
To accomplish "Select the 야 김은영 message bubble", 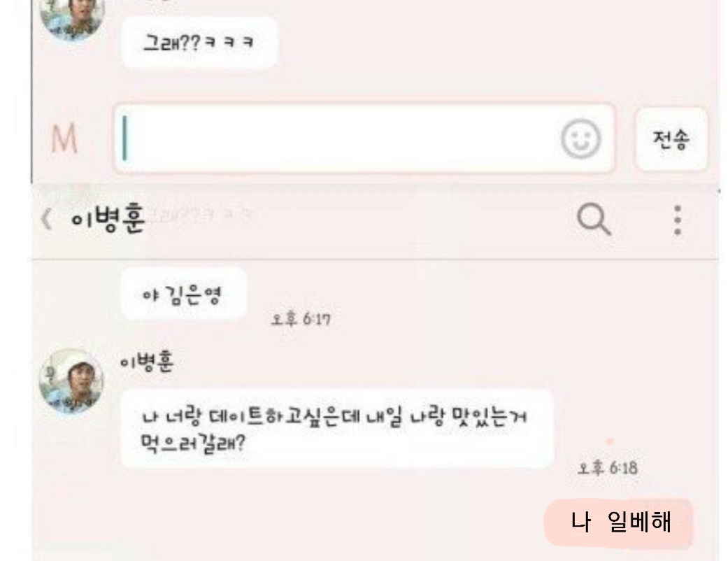I will [x=183, y=295].
